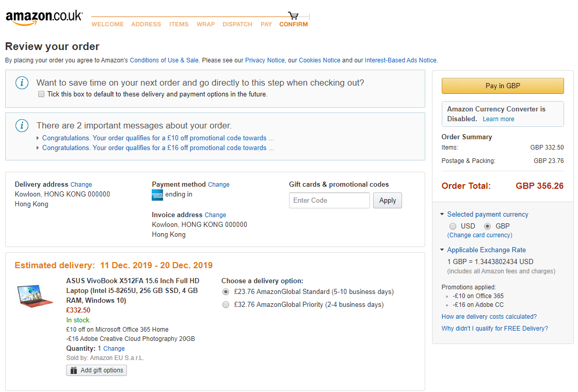Click the gift icon on Add gift options
This screenshot has width=578, height=392.
tap(74, 370)
